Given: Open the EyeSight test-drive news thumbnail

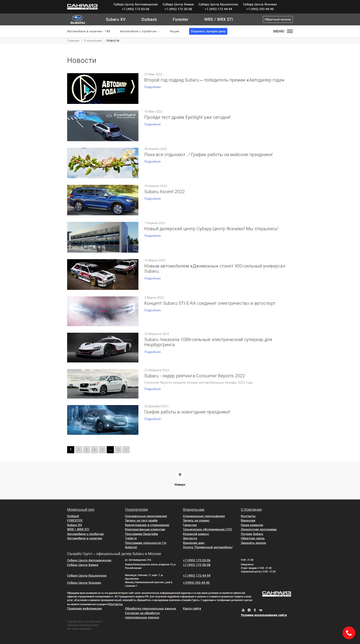Looking at the screenshot, I should click(x=103, y=126).
